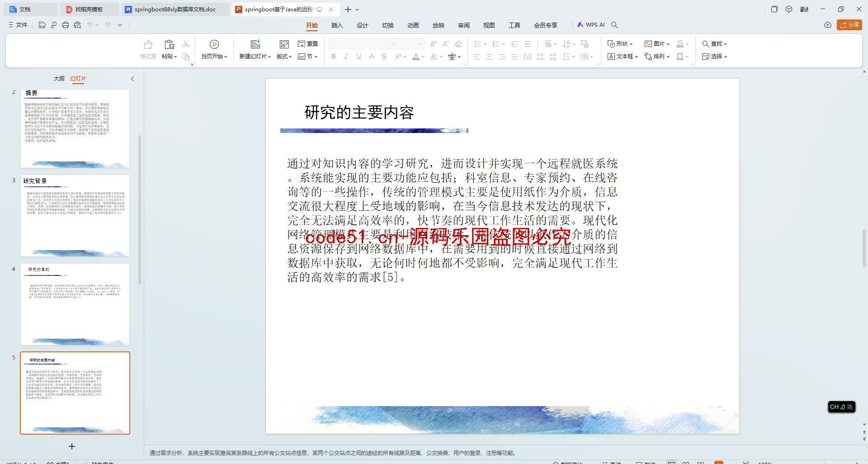
Task: Open the Design (设计) ribbon tab
Action: [362, 25]
